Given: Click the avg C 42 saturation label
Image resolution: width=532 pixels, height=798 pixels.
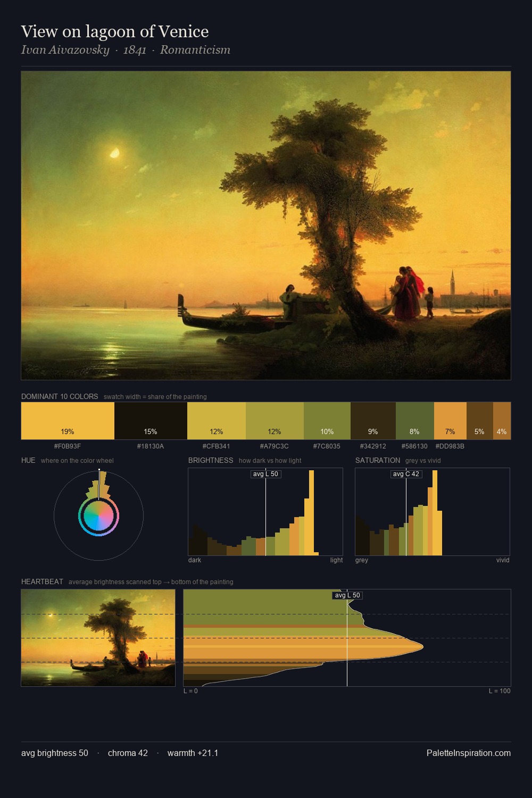Looking at the screenshot, I should point(406,474).
